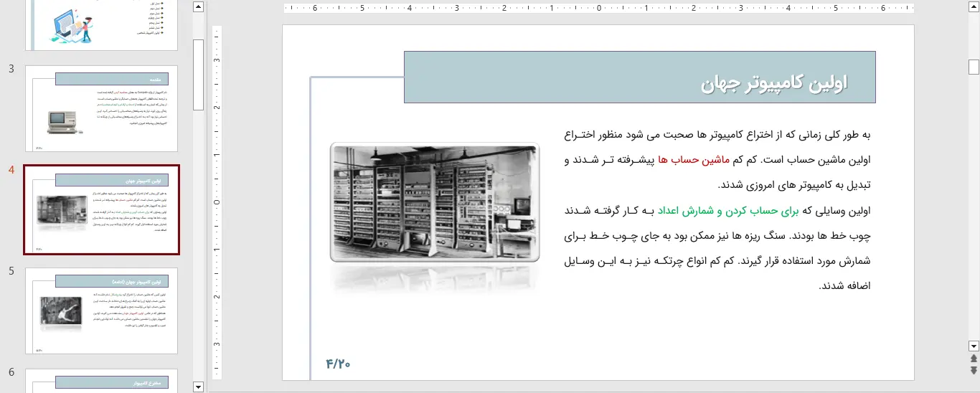Go to next slide using double-down arrow

(974, 370)
